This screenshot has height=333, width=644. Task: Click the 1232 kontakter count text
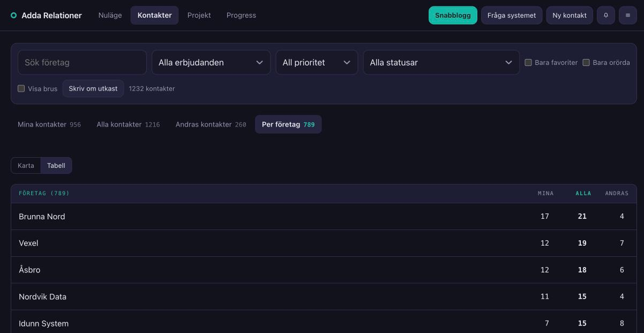152,89
